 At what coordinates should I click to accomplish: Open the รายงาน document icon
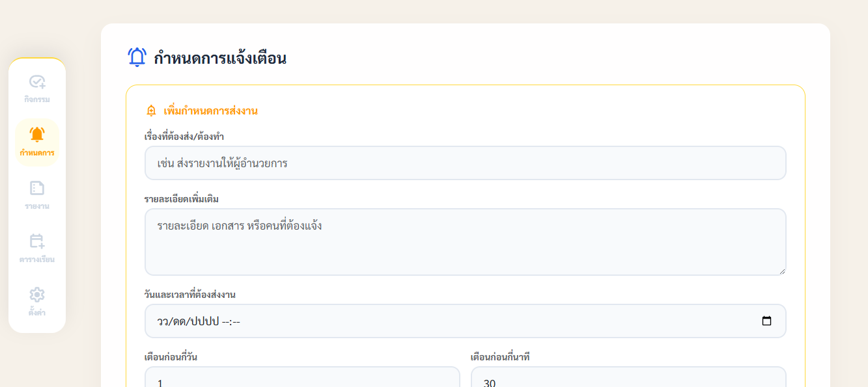(x=37, y=188)
